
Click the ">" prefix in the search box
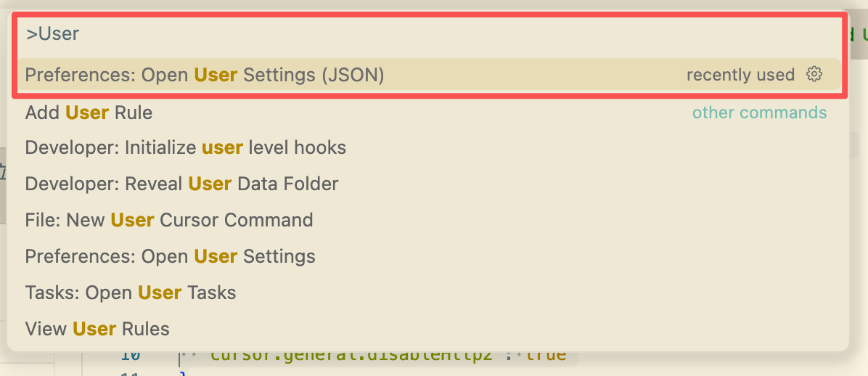coord(31,33)
